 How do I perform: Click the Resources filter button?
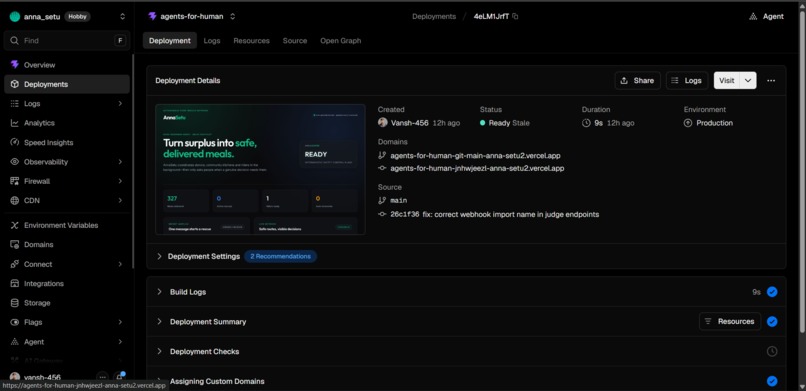tap(730, 321)
